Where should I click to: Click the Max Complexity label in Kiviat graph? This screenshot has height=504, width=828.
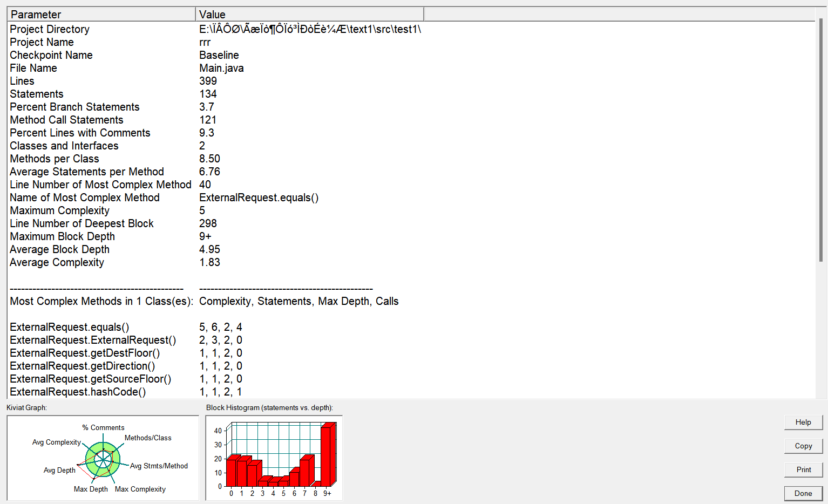(x=140, y=489)
